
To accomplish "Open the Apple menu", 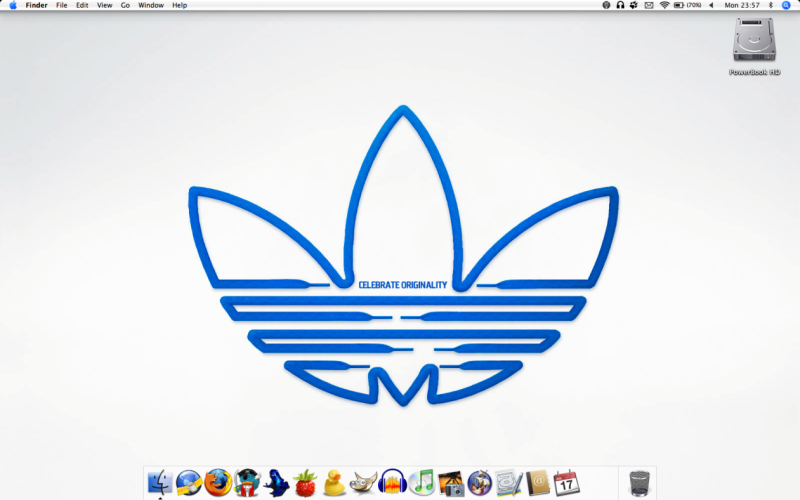I will 13,5.
